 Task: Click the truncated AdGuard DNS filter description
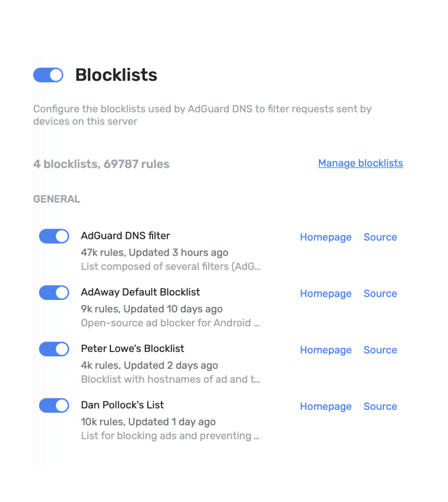(x=170, y=267)
